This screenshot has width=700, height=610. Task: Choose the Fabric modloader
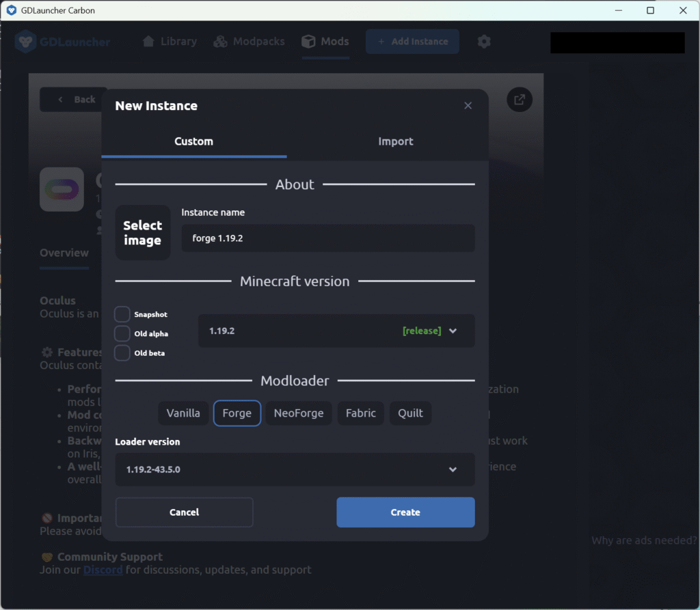click(x=360, y=413)
